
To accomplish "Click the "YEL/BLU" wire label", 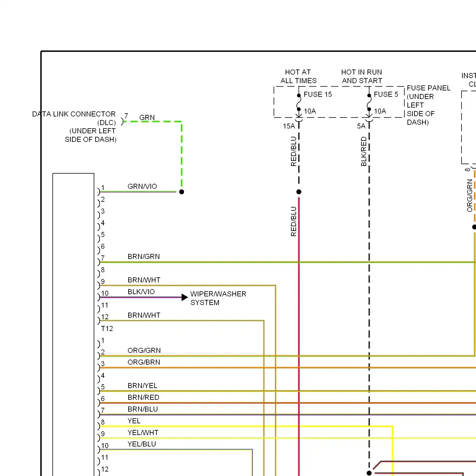I will click(142, 444).
